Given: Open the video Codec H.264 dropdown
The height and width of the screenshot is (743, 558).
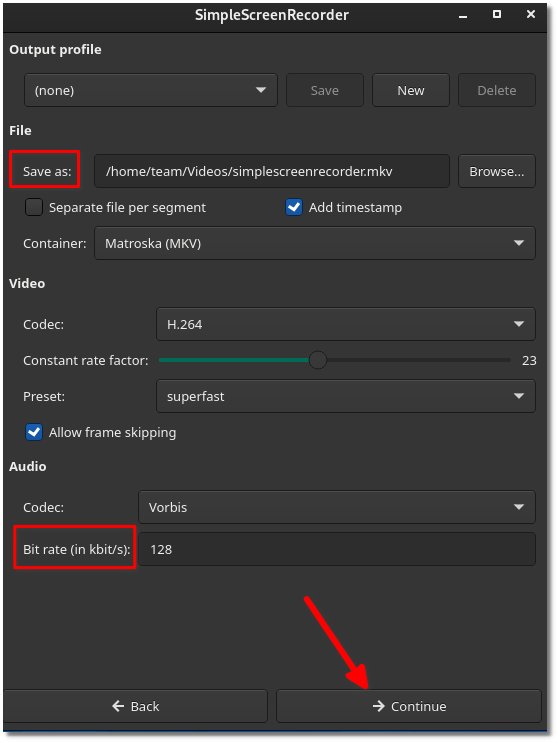Looking at the screenshot, I should point(346,324).
